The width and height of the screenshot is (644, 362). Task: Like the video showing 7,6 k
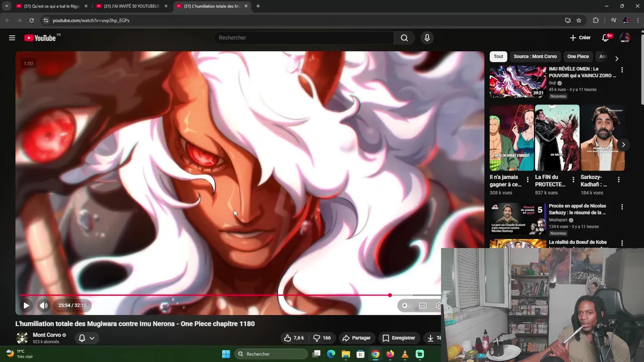coord(294,338)
